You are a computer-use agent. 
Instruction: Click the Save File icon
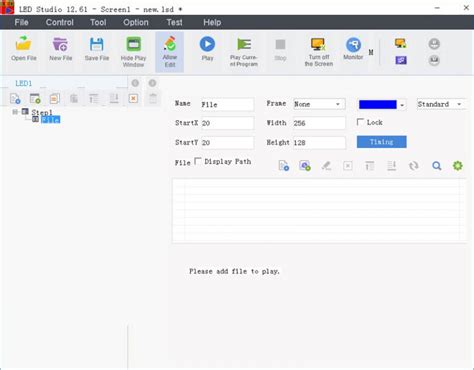coord(97,49)
